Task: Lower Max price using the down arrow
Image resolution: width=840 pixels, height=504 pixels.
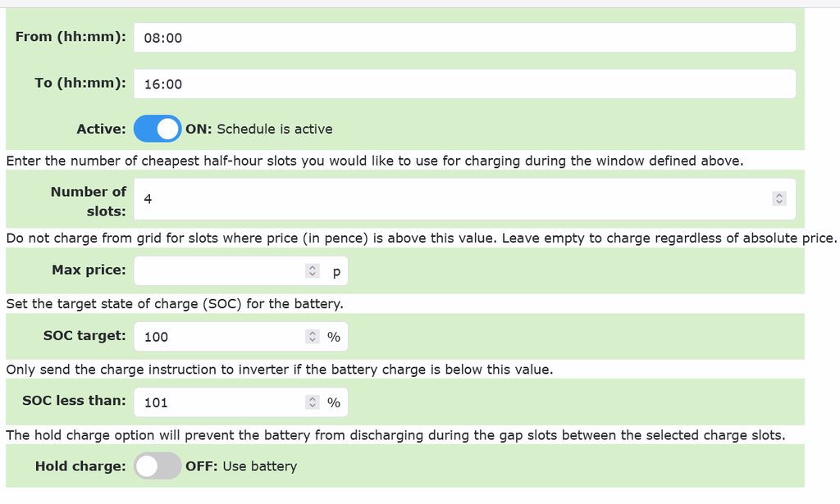Action: (312, 275)
